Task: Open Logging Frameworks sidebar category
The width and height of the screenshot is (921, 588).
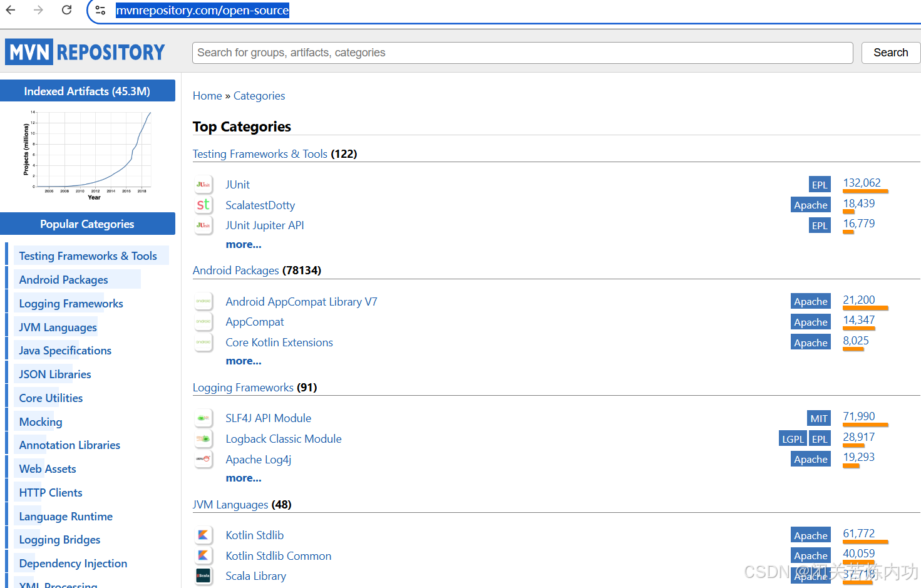Action: tap(71, 304)
